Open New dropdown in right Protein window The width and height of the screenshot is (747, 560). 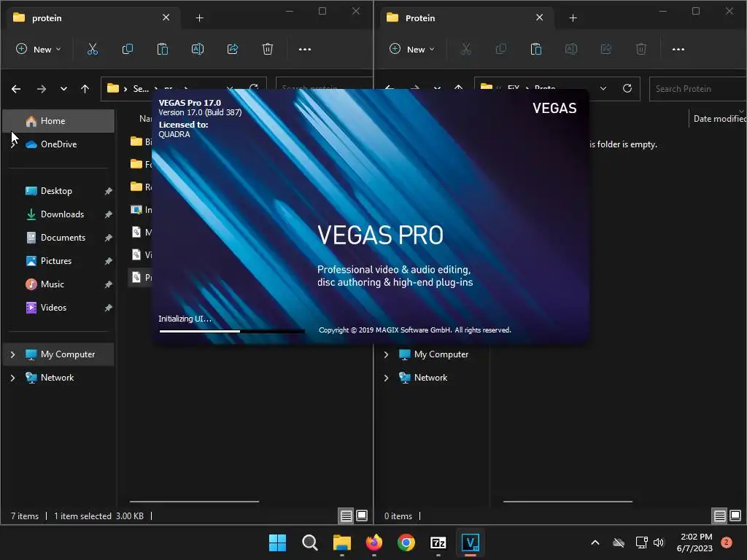pos(412,49)
